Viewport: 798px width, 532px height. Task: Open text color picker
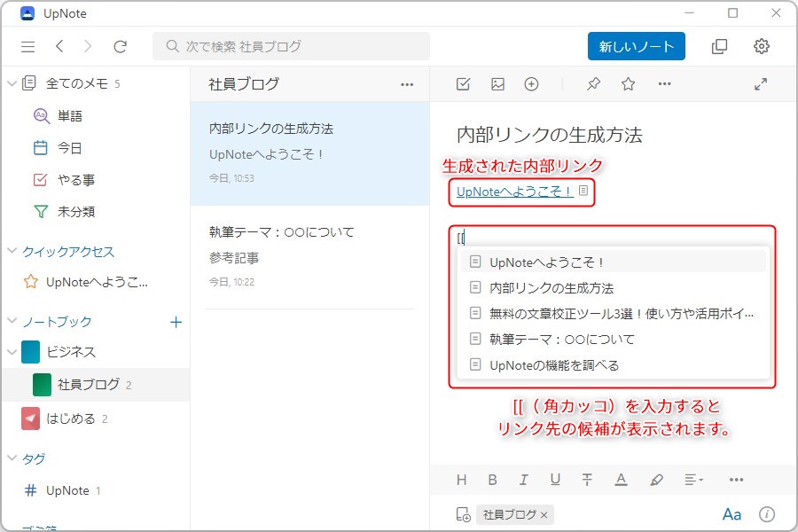click(621, 480)
